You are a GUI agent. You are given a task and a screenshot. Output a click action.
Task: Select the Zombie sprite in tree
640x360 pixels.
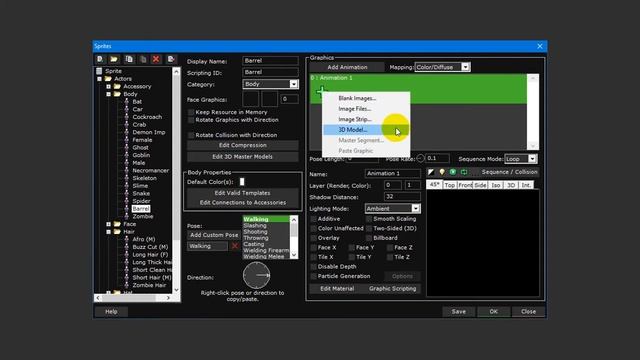[143, 216]
